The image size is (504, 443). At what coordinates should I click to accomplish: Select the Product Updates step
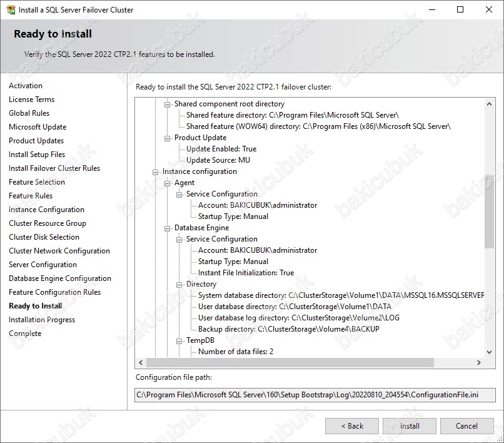pos(36,141)
